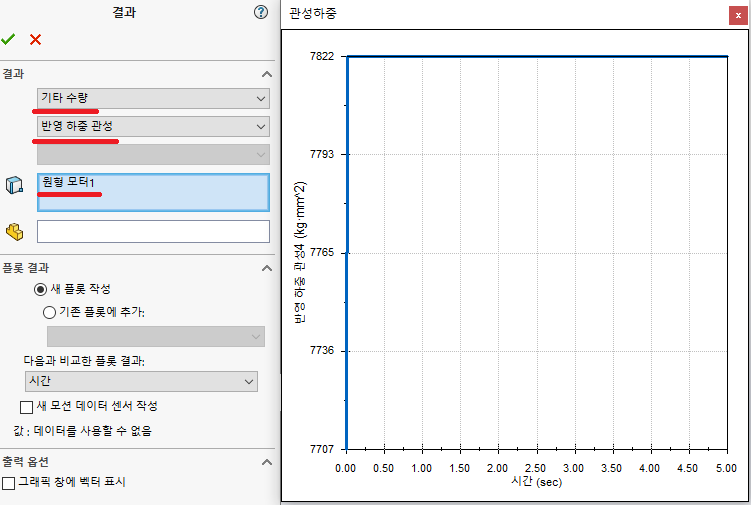The width and height of the screenshot is (751, 505).
Task: Open the 반영 하중 관성 subcategory dropdown
Action: [153, 126]
